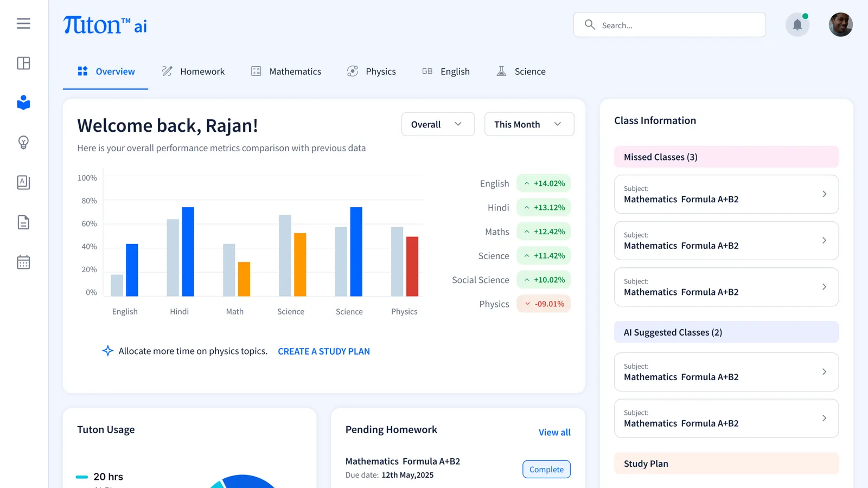Open the calendar icon in sidebar

[x=23, y=262]
